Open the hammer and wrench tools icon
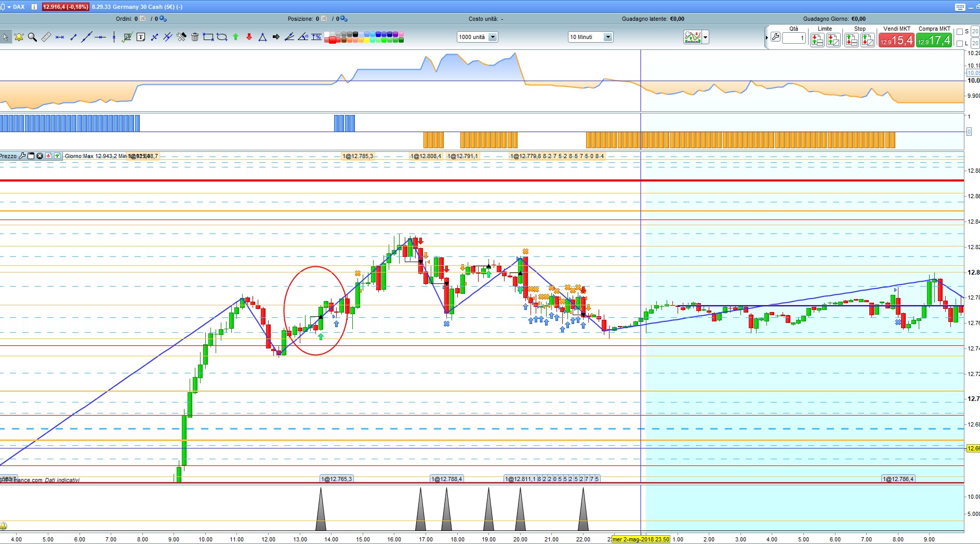This screenshot has width=980, height=544. point(181,37)
